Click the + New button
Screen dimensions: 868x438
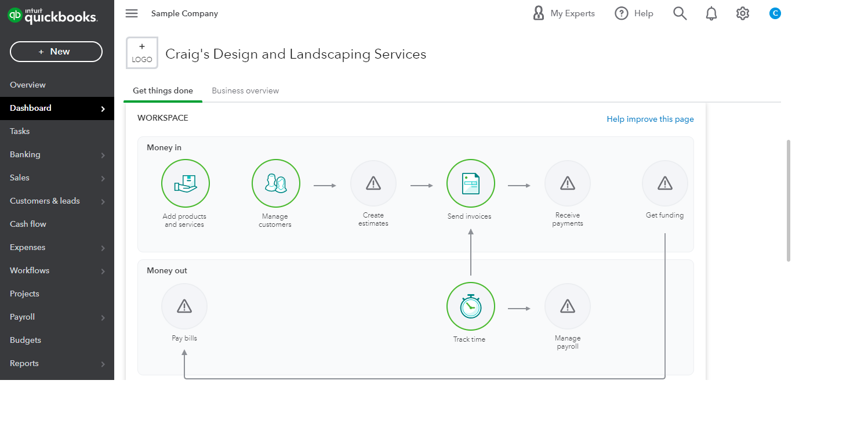56,52
